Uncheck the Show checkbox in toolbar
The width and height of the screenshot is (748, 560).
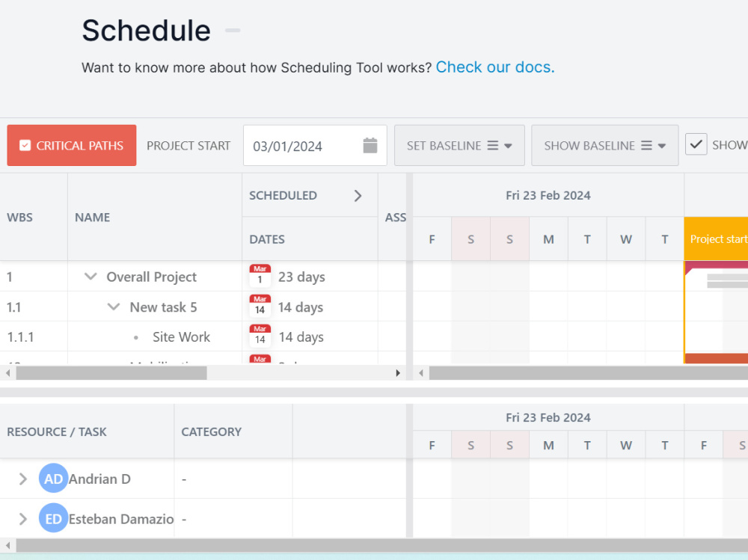pyautogui.click(x=696, y=144)
